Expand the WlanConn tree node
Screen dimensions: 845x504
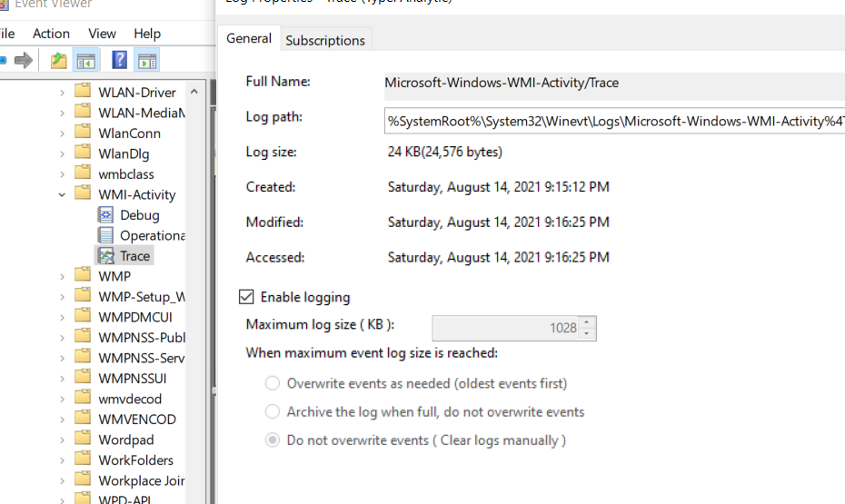click(x=62, y=133)
